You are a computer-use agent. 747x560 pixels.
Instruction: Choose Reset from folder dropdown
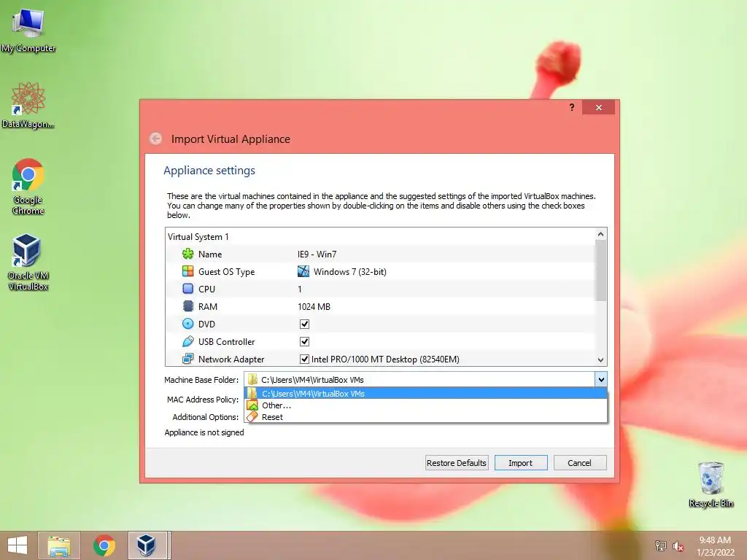pos(425,416)
